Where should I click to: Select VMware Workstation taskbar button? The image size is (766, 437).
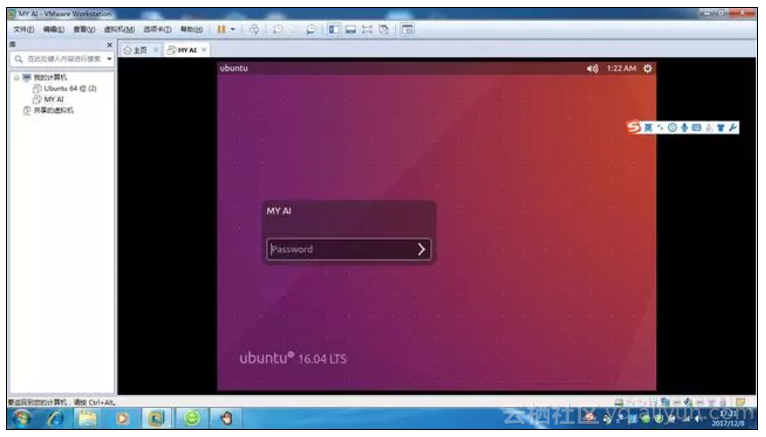(156, 418)
